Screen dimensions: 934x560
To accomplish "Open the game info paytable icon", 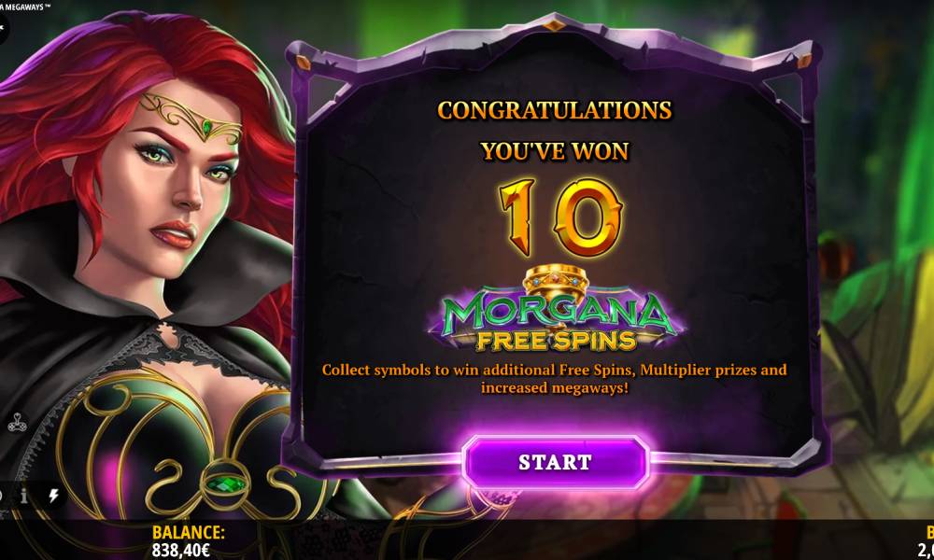I will pos(24,496).
